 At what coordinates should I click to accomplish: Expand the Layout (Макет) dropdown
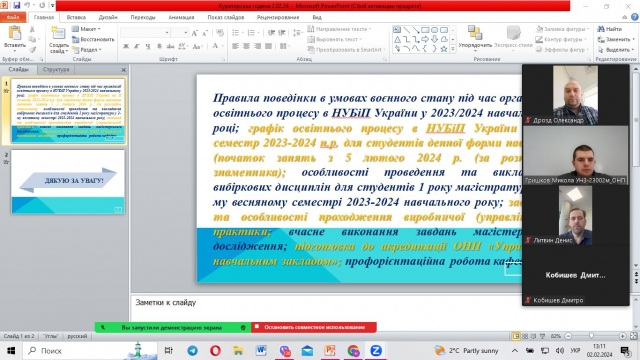[87, 29]
